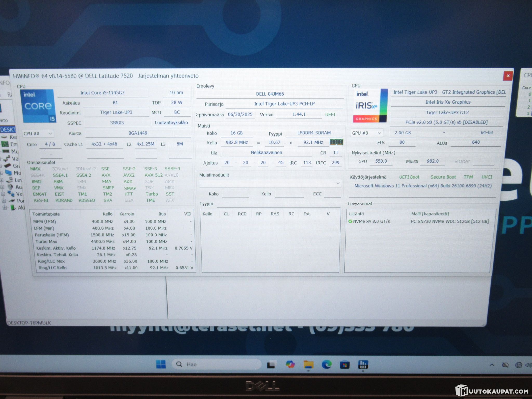Click the SSPEC value 'SRK03'
The width and height of the screenshot is (532, 399).
click(x=117, y=123)
